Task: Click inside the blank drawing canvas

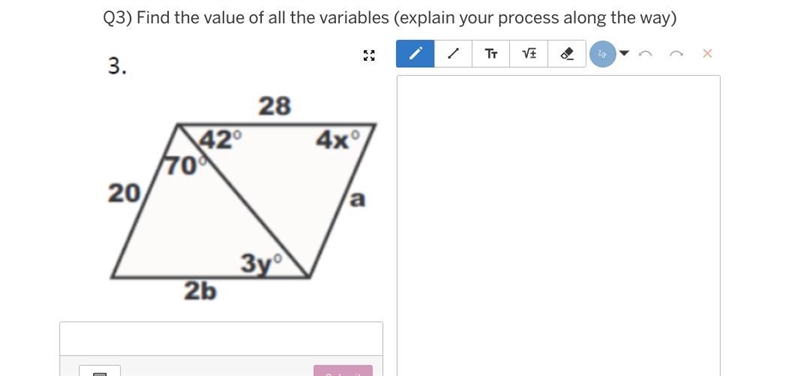Action: (559, 225)
